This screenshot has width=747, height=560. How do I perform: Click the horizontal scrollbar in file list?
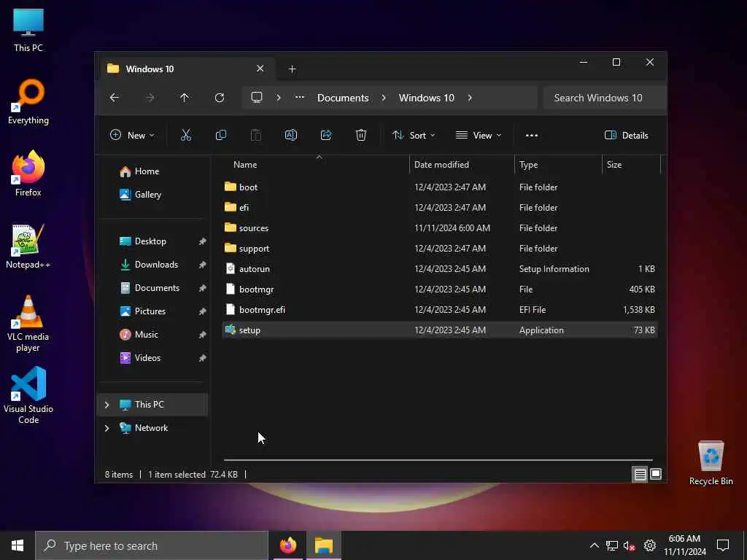coord(438,460)
